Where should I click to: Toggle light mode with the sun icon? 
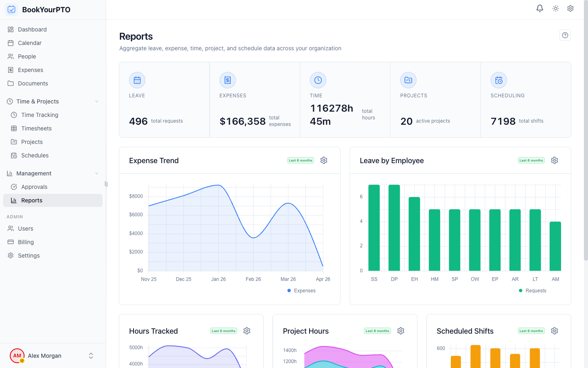coord(555,8)
